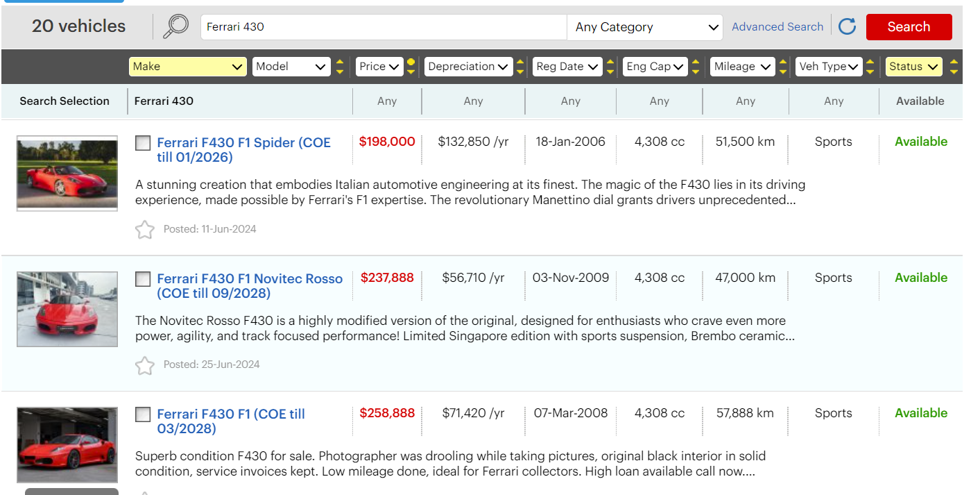This screenshot has width=980, height=495.
Task: Sort ascending arrow next to Eng Cap
Action: (x=696, y=62)
